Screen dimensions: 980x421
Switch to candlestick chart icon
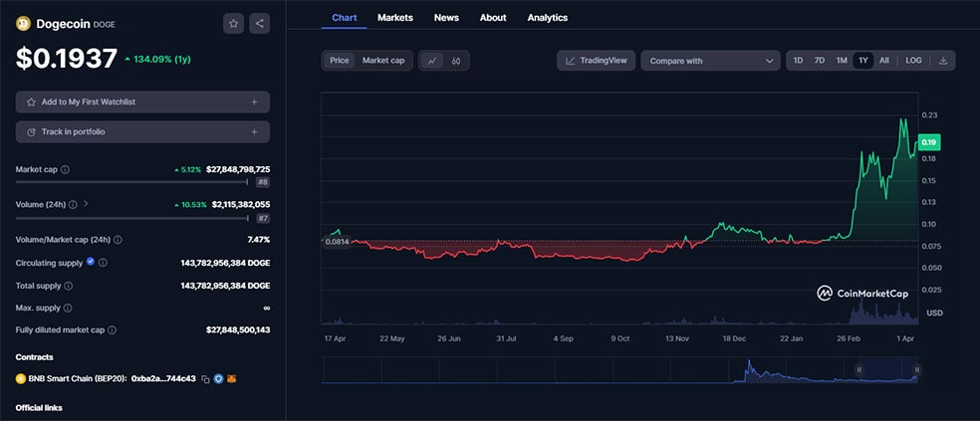pyautogui.click(x=456, y=61)
